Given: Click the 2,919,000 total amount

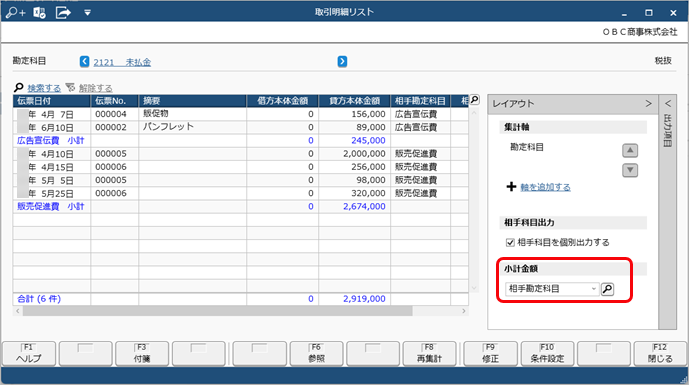Looking at the screenshot, I should pos(364,299).
